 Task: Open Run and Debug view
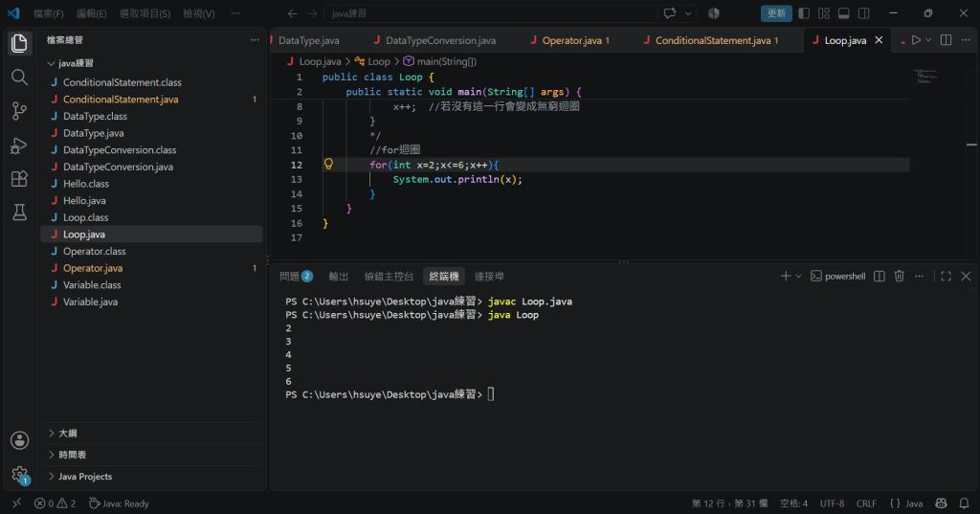tap(19, 145)
